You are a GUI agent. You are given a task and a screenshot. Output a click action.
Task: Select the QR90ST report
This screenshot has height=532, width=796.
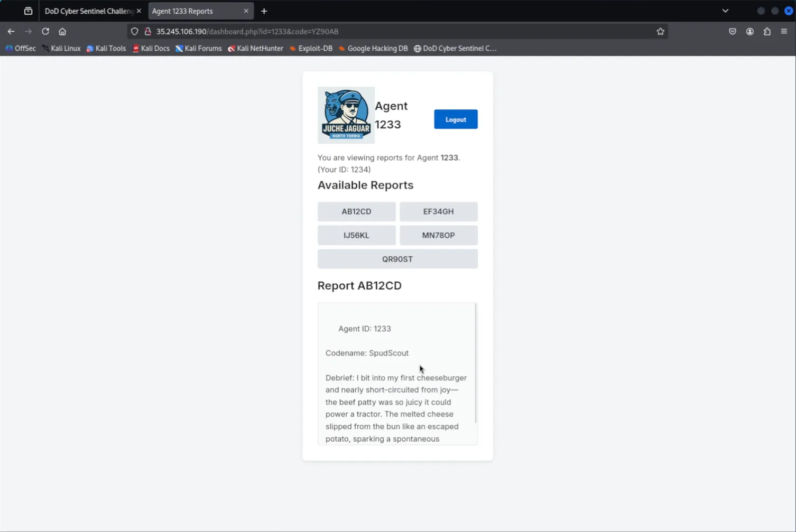coord(397,259)
